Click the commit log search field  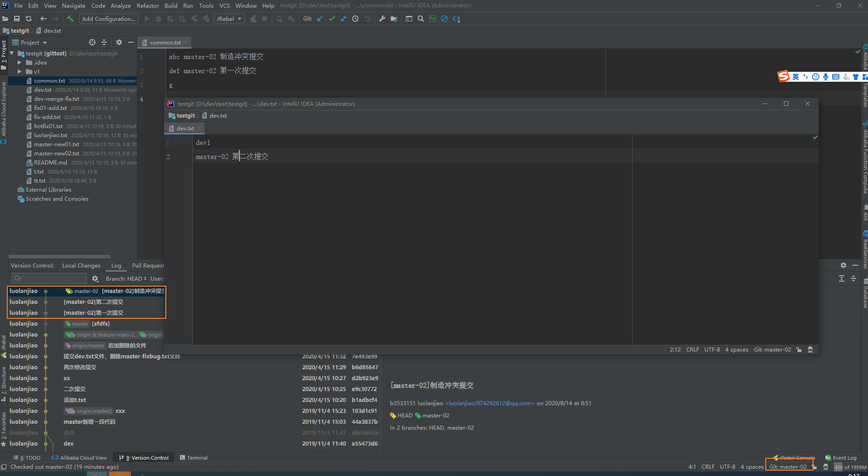point(49,278)
